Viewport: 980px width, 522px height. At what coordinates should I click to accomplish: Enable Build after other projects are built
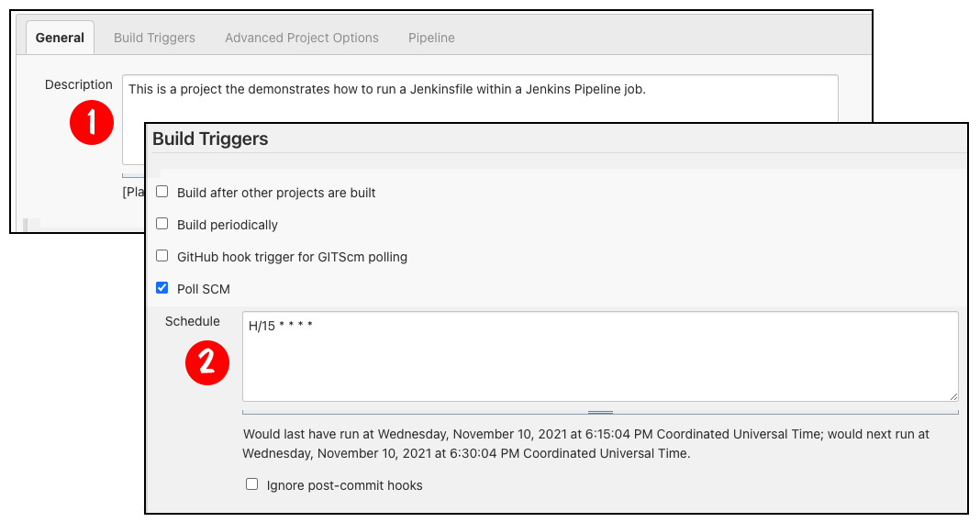[162, 192]
